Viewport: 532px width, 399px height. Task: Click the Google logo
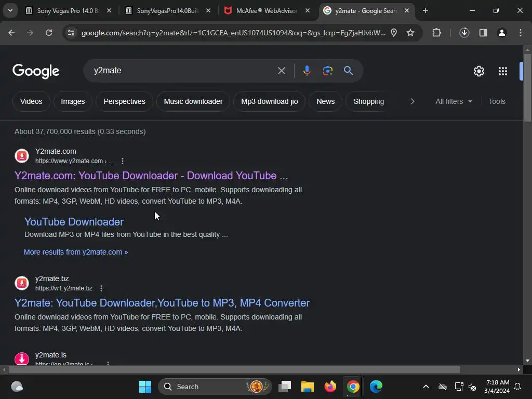click(36, 71)
